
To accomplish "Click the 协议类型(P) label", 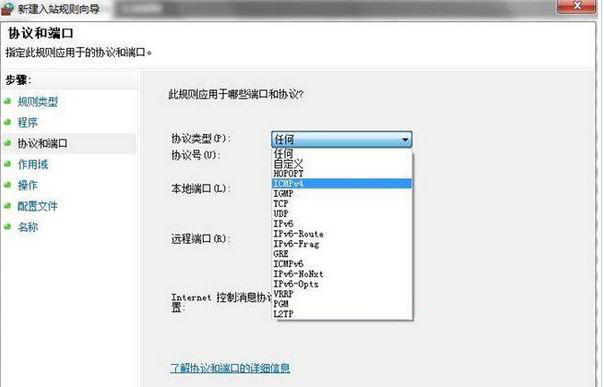I will pos(201,138).
